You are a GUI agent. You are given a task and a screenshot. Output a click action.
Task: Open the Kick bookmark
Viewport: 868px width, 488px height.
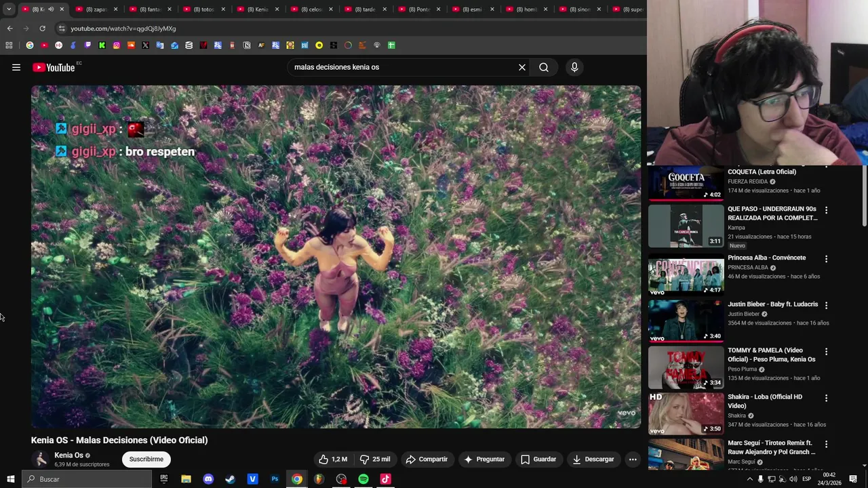[x=102, y=45]
